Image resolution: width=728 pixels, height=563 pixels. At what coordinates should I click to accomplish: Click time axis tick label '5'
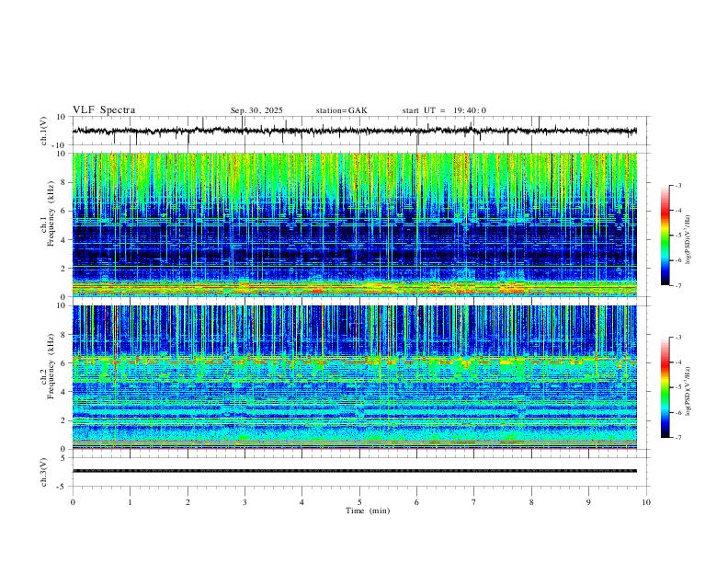point(359,502)
